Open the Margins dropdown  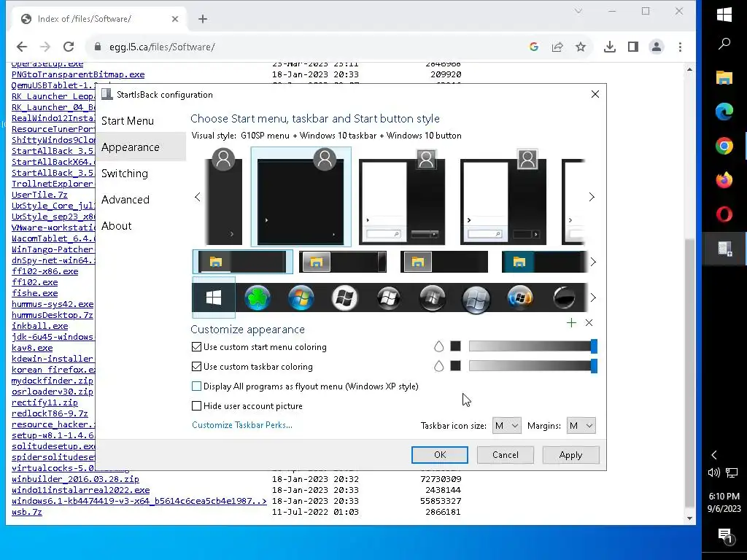pos(581,426)
